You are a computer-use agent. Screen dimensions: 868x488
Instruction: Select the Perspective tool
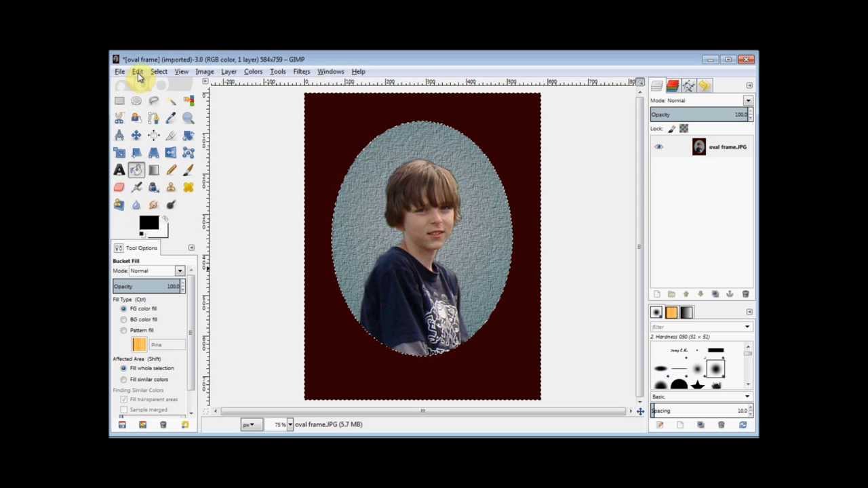coord(154,153)
